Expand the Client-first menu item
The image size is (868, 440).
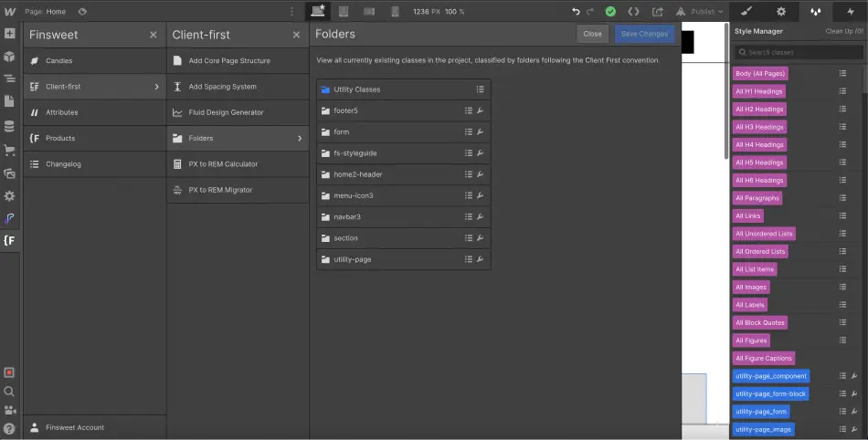point(95,87)
